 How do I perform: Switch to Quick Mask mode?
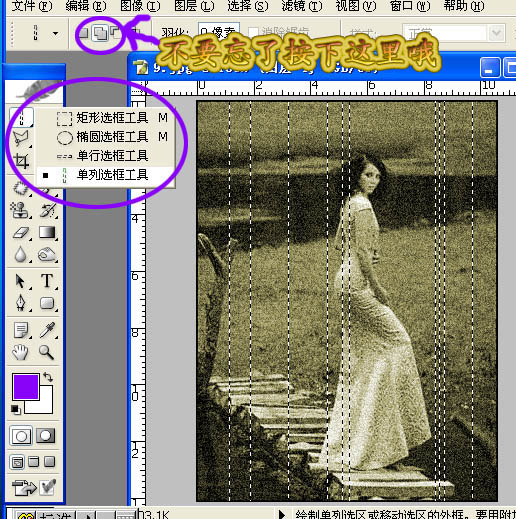click(45, 435)
